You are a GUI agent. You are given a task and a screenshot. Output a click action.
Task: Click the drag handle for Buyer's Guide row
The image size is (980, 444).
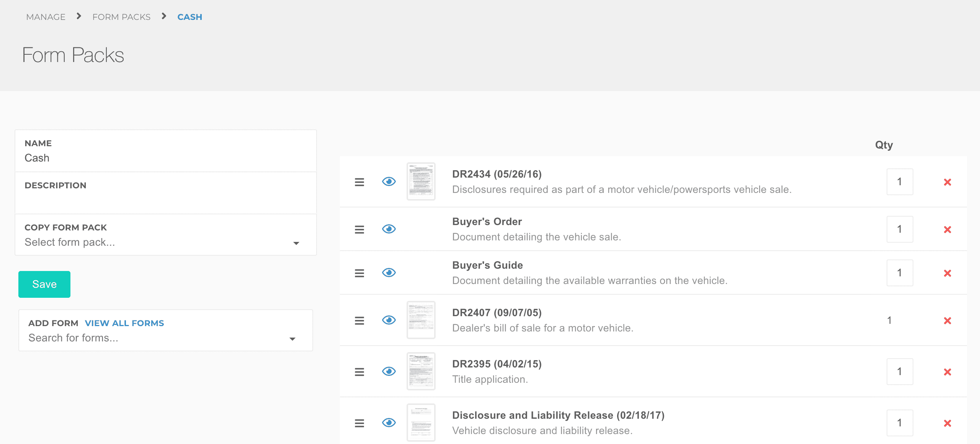click(359, 273)
